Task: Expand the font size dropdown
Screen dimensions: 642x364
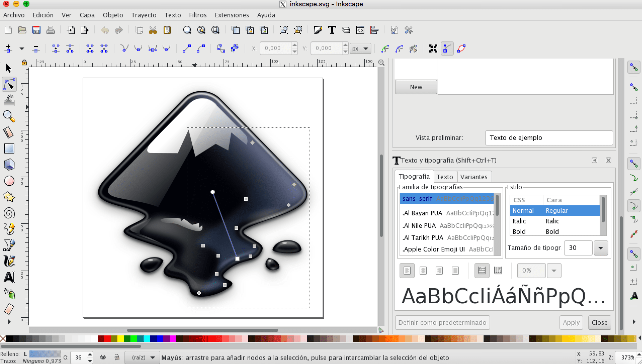Action: [600, 248]
